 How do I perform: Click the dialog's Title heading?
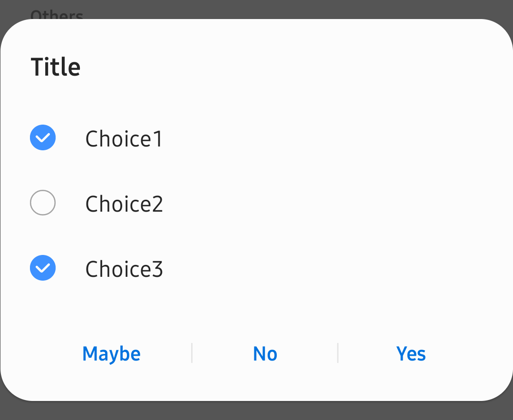[56, 67]
